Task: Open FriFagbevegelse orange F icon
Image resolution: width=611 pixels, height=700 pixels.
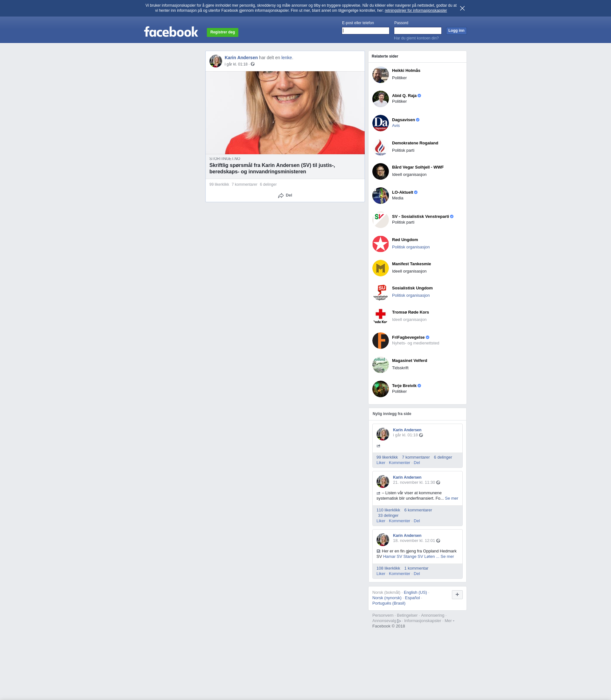Action: click(380, 340)
